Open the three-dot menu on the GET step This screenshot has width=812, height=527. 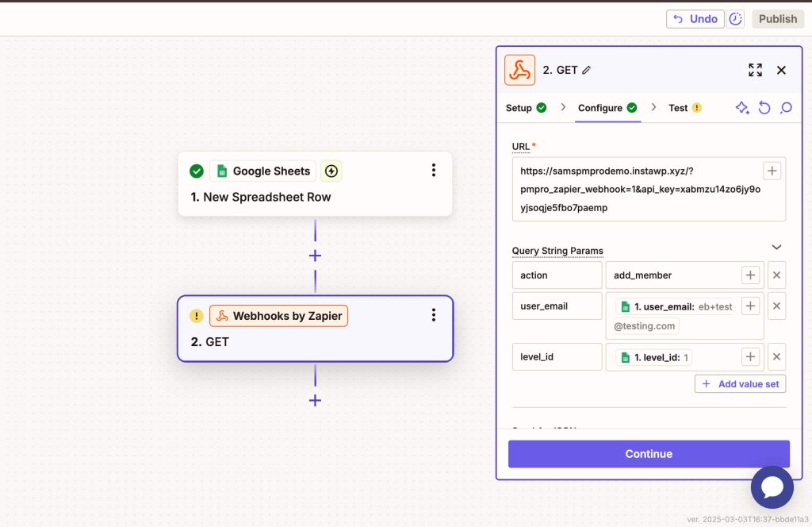[434, 315]
